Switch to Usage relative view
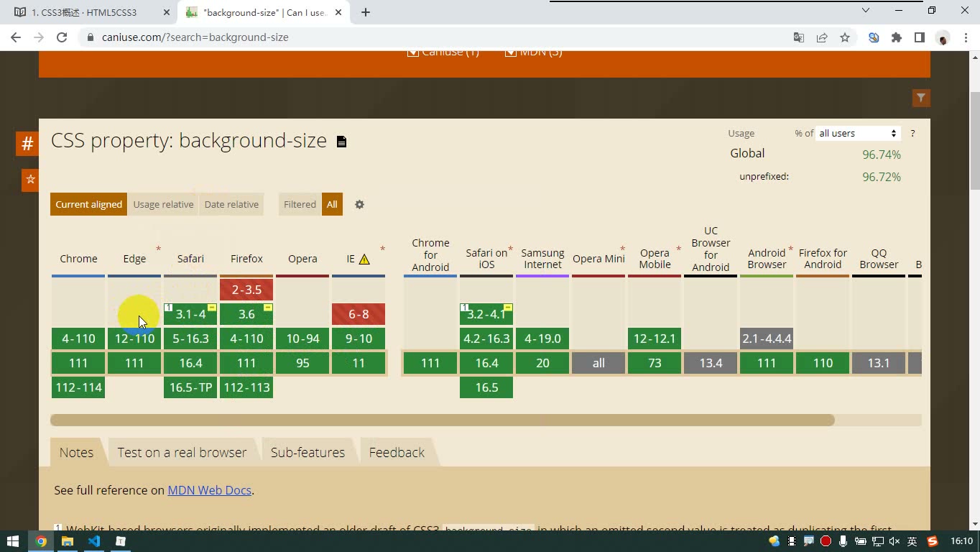This screenshot has height=552, width=980. point(164,205)
